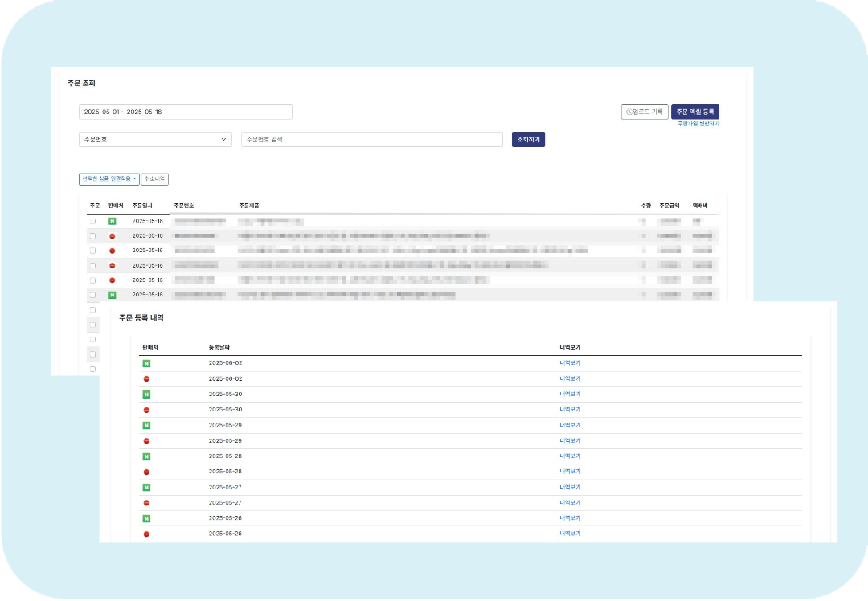The height and width of the screenshot is (601, 868).
Task: Check the checkbox of the first order row
Action: pos(92,221)
